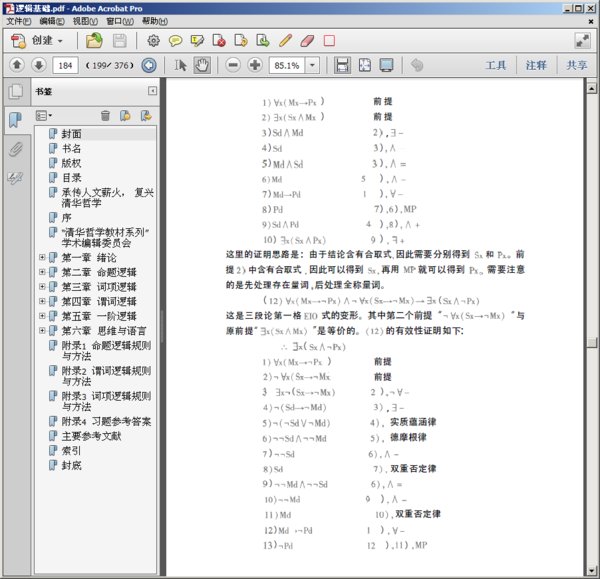Click the full screen monitor icon
This screenshot has width=600, height=579.
(386, 65)
